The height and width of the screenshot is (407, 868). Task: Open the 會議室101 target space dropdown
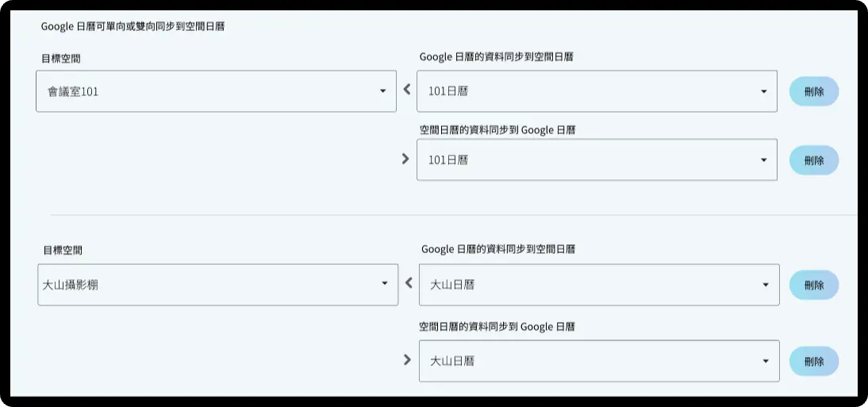click(x=206, y=91)
